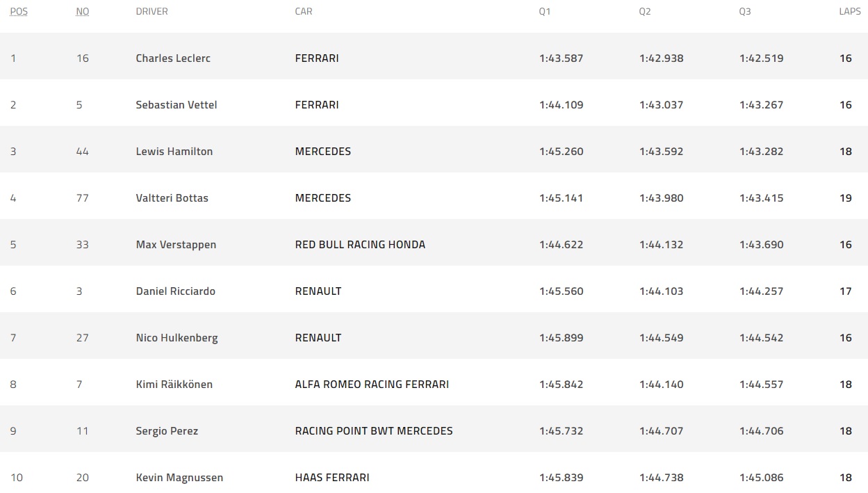Click RED BULL RACING HONDA car cell
Viewport: 868px width, 493px height.
tap(360, 245)
